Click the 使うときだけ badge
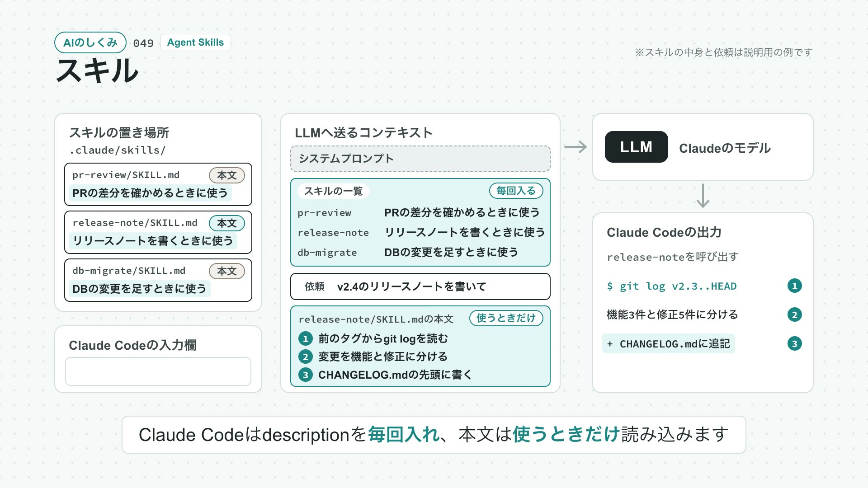This screenshot has height=488, width=868. tap(506, 318)
